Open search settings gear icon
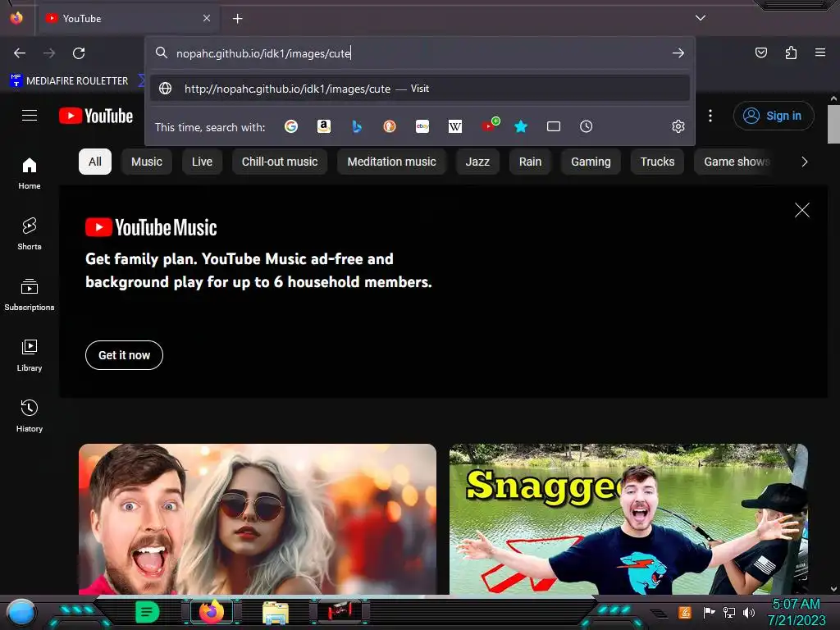The height and width of the screenshot is (630, 840). 678,126
